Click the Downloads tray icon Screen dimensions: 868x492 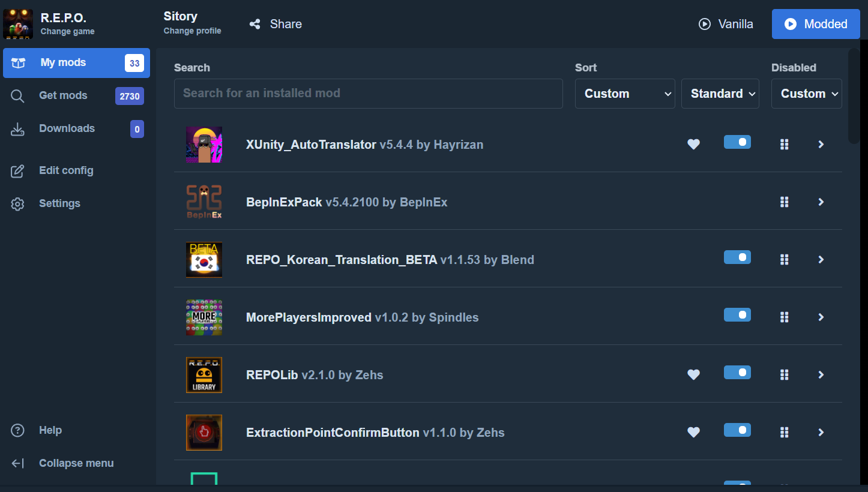click(x=18, y=129)
